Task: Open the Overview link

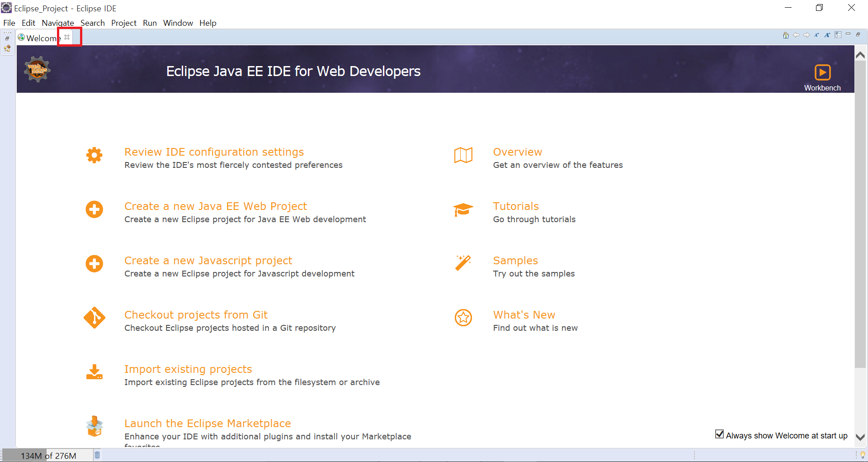Action: [x=517, y=152]
